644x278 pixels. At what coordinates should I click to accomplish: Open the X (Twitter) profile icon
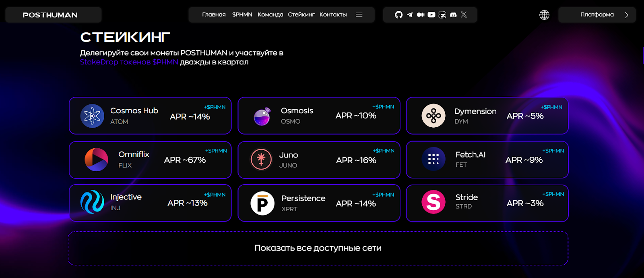pyautogui.click(x=464, y=15)
